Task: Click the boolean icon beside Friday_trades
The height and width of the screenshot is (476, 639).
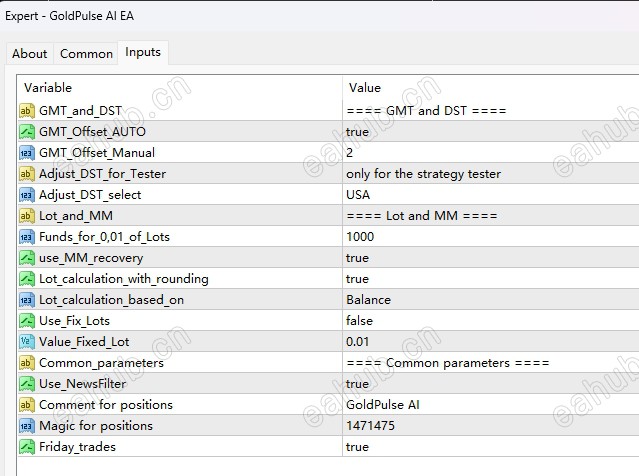Action: point(26,447)
